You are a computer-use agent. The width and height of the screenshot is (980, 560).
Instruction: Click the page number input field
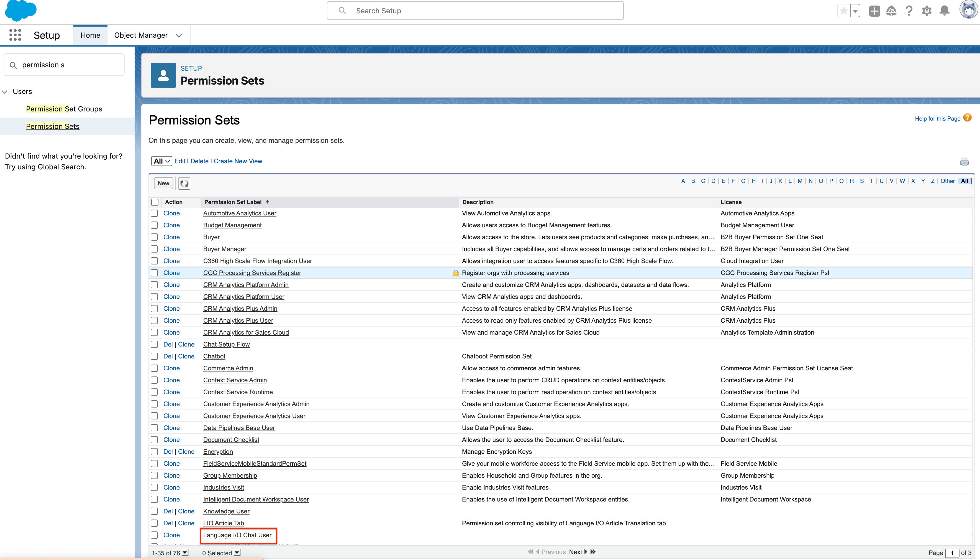click(x=951, y=553)
